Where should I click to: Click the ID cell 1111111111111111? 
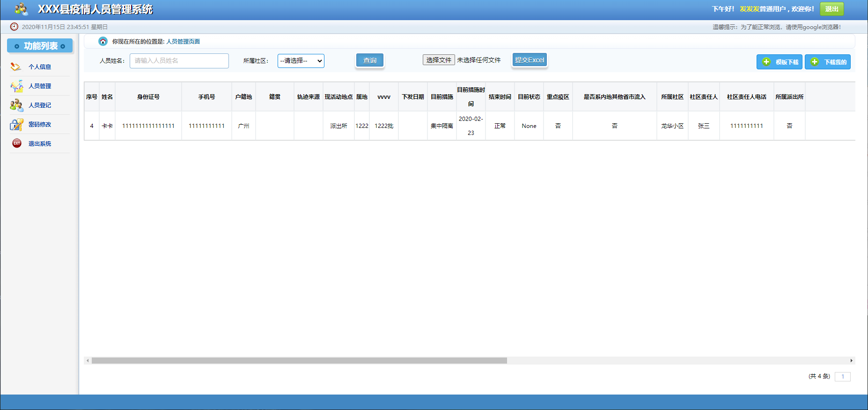(x=148, y=126)
